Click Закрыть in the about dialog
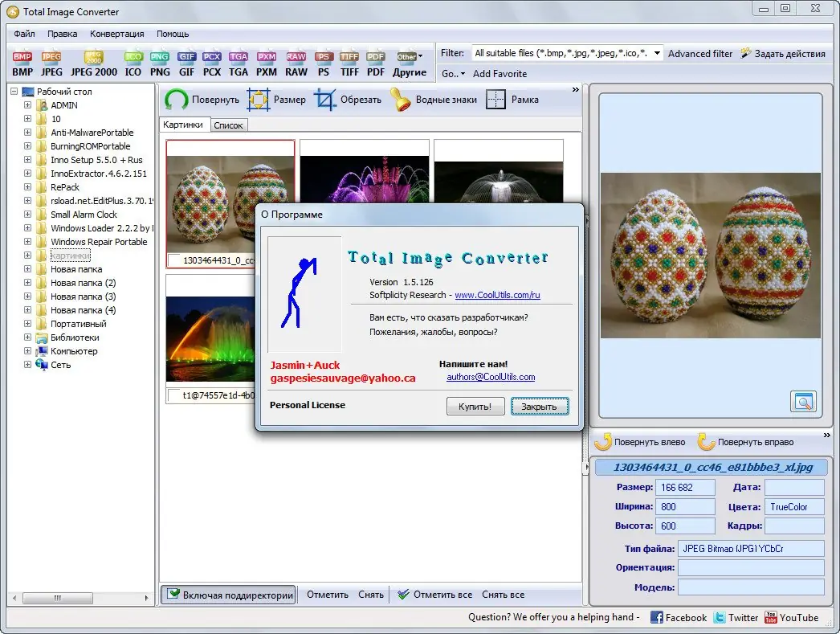 (x=540, y=407)
